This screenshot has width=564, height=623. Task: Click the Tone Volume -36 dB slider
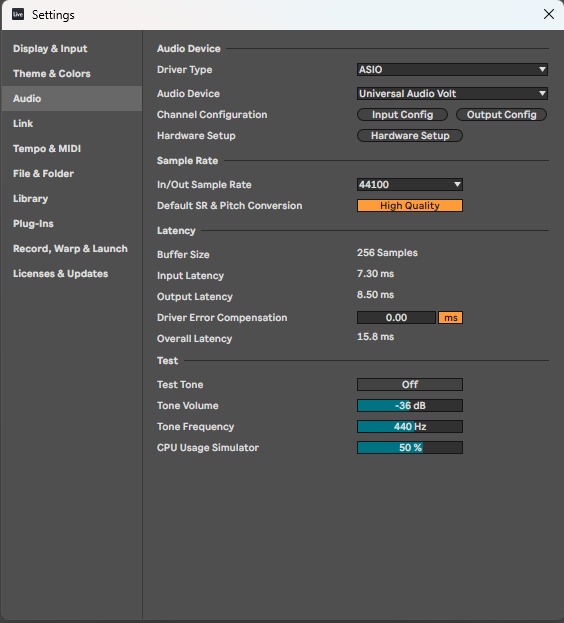point(409,405)
